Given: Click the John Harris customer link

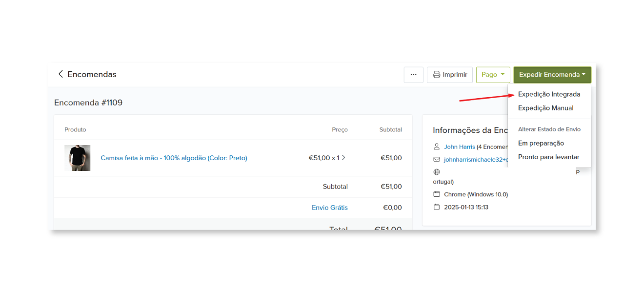Looking at the screenshot, I should click(x=459, y=146).
